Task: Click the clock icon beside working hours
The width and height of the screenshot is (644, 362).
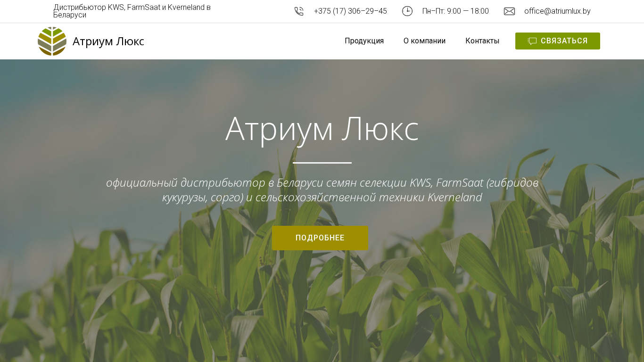Action: [407, 11]
